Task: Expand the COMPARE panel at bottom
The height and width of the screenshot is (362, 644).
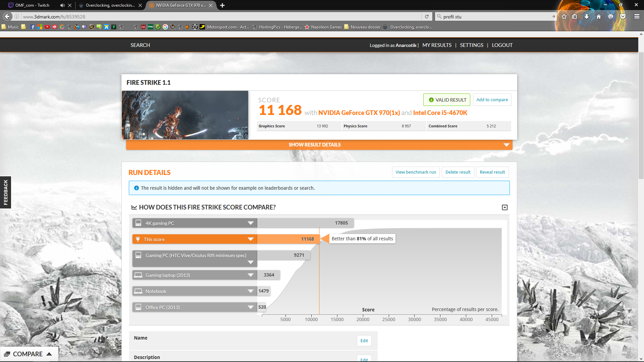Action: pyautogui.click(x=29, y=354)
